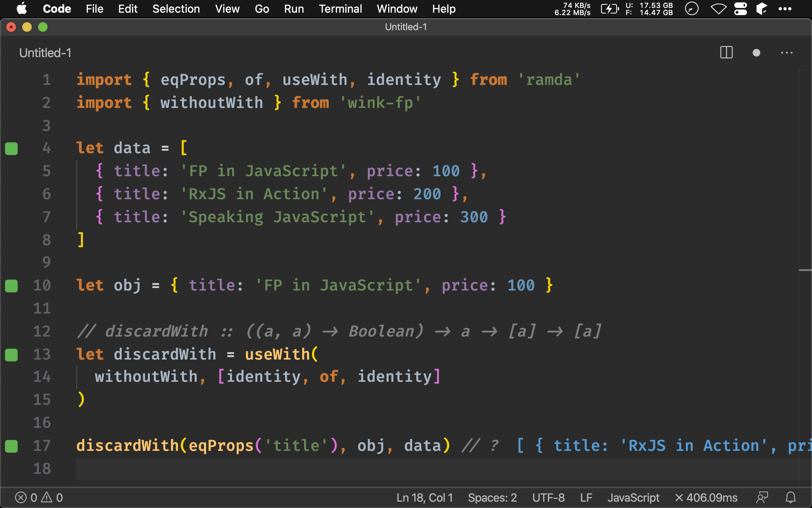Click the unsaved changes dot indicator

coord(756,53)
